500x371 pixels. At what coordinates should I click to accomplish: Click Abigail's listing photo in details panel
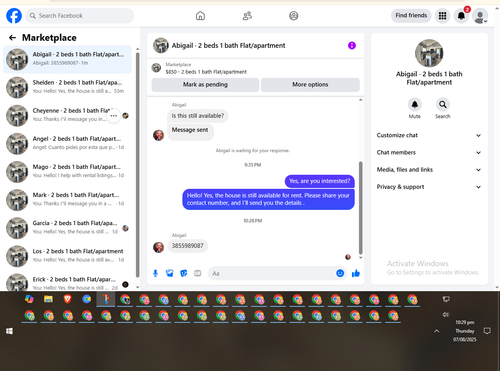pyautogui.click(x=429, y=53)
